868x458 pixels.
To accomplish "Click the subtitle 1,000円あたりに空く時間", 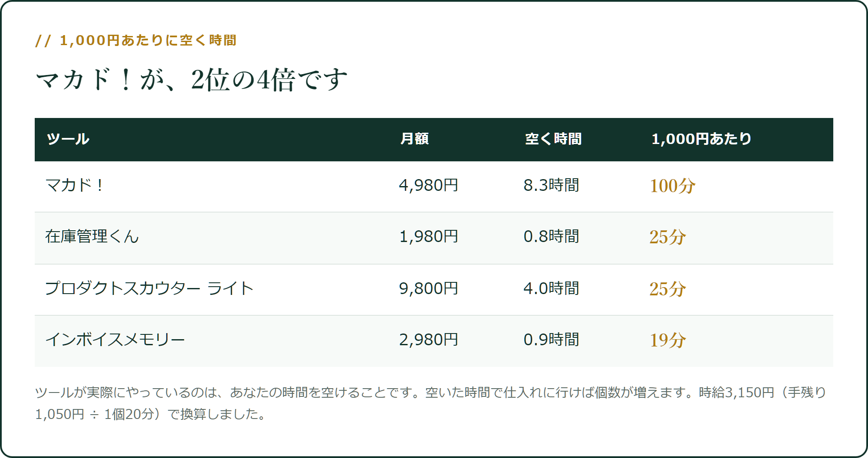I will 136,40.
